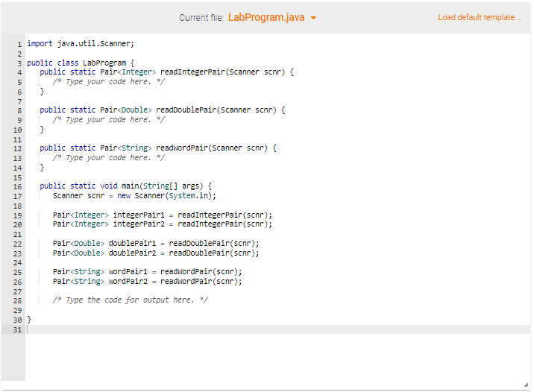Click the doublePair1 declaration line

pyautogui.click(x=156, y=244)
